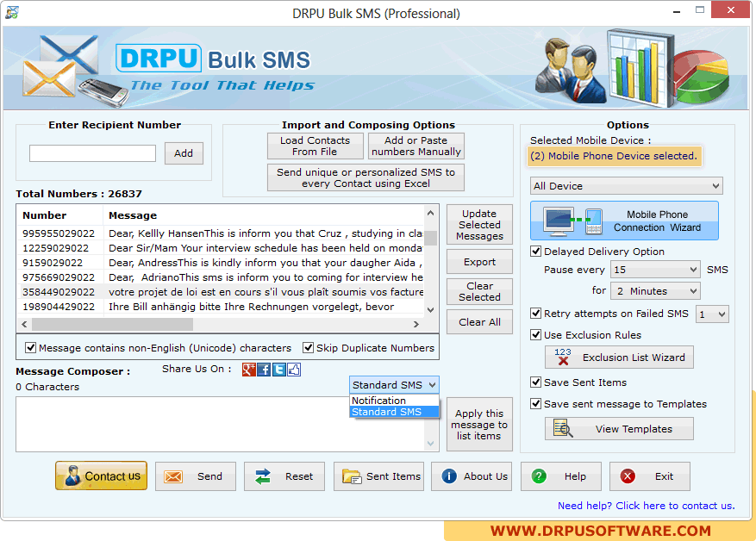Click the message list scroll up arrow
The width and height of the screenshot is (756, 541).
tap(431, 213)
